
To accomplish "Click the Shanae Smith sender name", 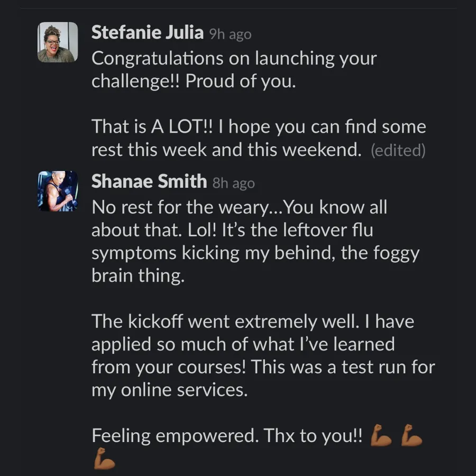I will (149, 181).
